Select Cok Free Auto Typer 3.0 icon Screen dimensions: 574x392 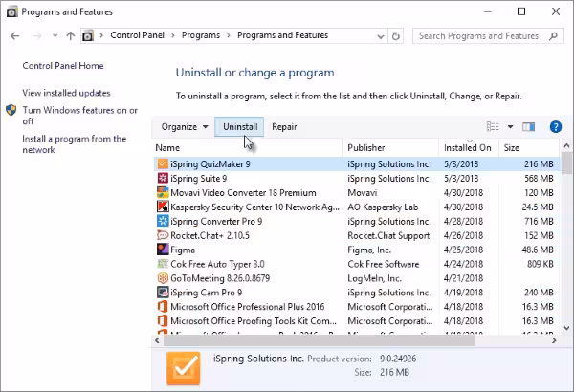point(163,264)
